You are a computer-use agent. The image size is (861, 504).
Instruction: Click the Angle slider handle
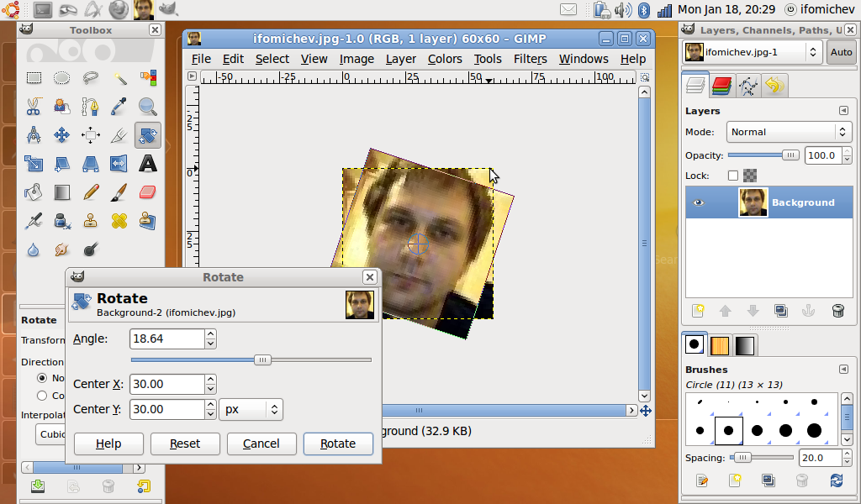pyautogui.click(x=262, y=360)
